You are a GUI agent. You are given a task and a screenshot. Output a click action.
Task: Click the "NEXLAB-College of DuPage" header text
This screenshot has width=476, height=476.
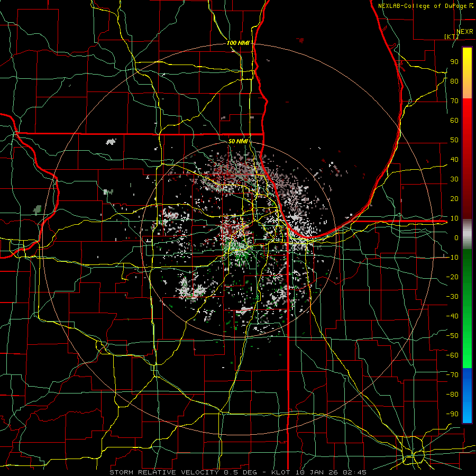point(422,6)
